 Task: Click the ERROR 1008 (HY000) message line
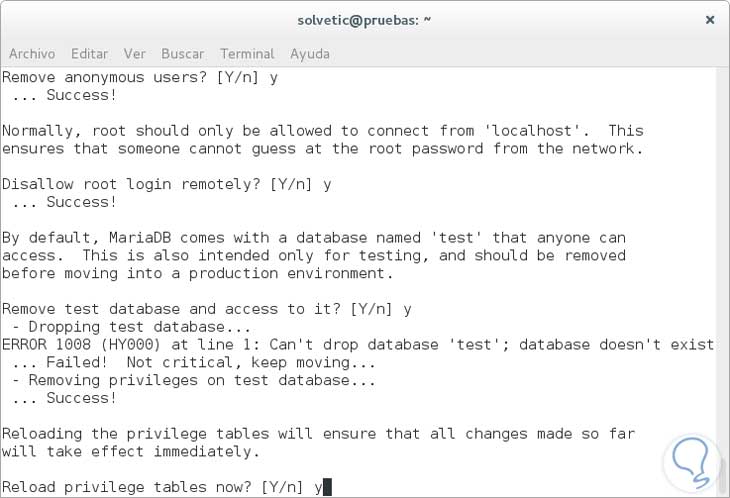pos(358,345)
